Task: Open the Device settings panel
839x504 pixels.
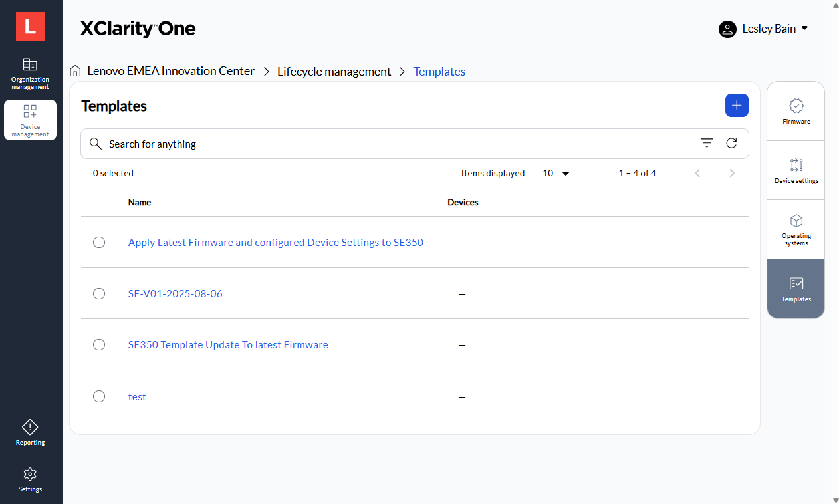Action: click(x=796, y=170)
